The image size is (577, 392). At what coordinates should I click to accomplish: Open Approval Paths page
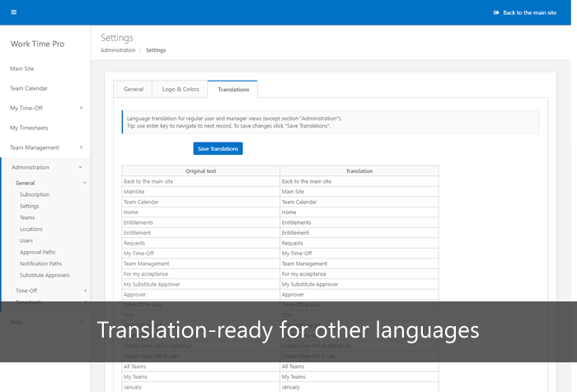pyautogui.click(x=38, y=252)
